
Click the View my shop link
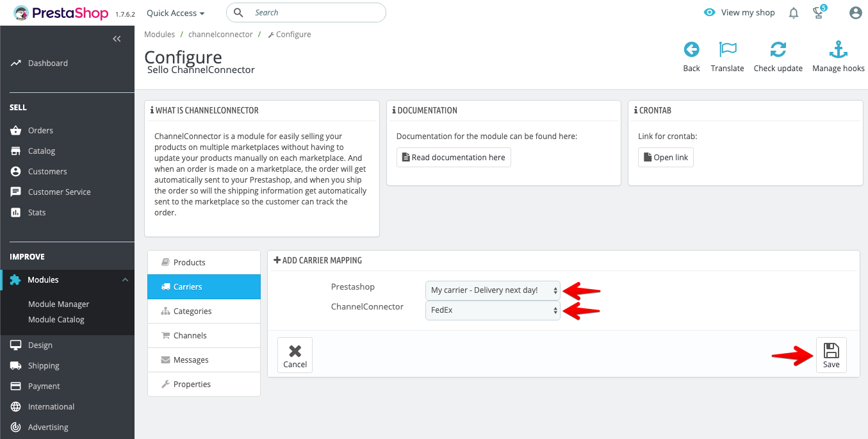[x=739, y=12]
